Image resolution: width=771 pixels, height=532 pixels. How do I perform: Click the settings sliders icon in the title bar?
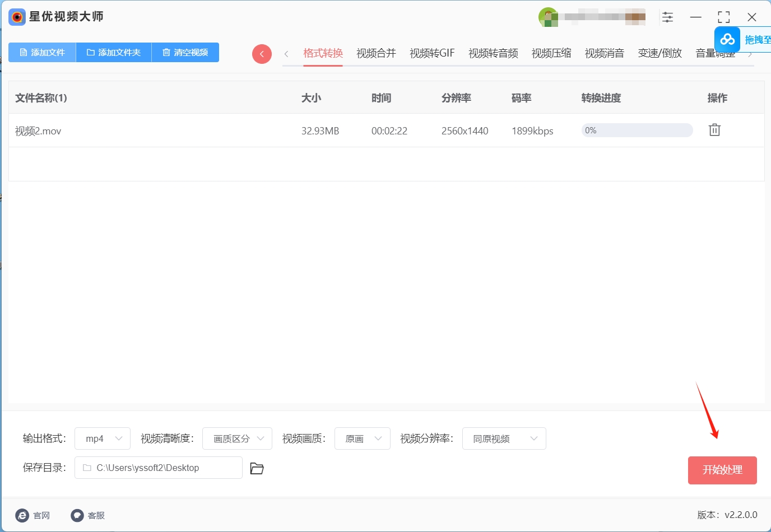[667, 17]
